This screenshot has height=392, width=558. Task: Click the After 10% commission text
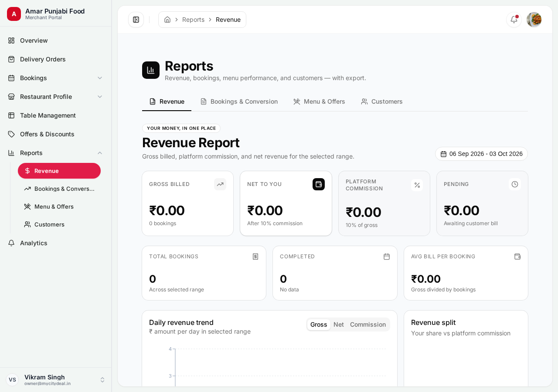coord(275,223)
